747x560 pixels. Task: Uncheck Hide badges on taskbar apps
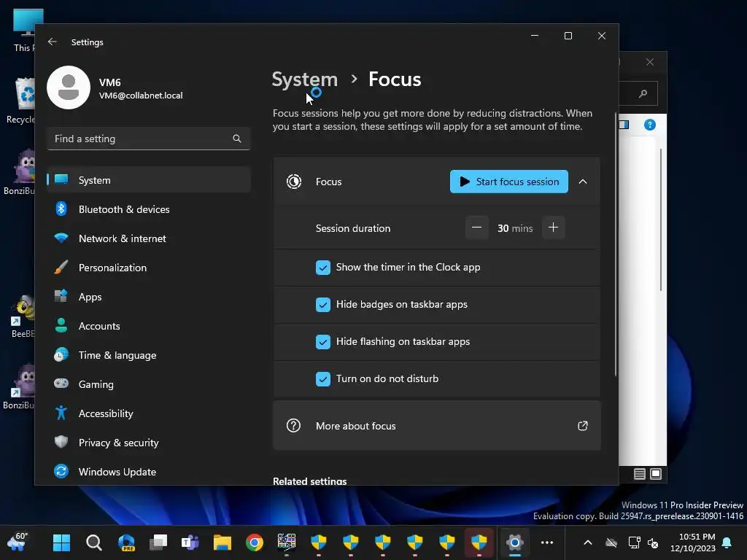[323, 304]
